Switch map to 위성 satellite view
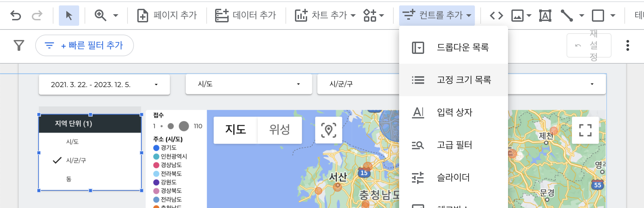The height and width of the screenshot is (208, 644). tap(279, 130)
